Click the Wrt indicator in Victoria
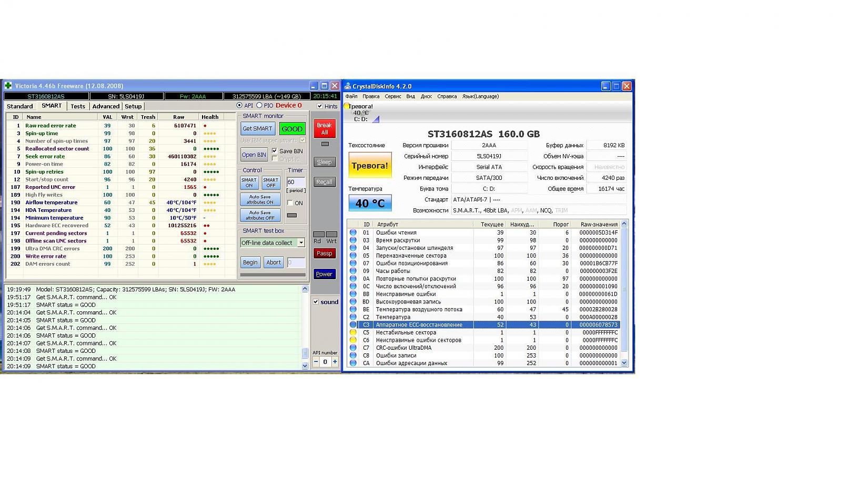868x488 pixels. 331,235
